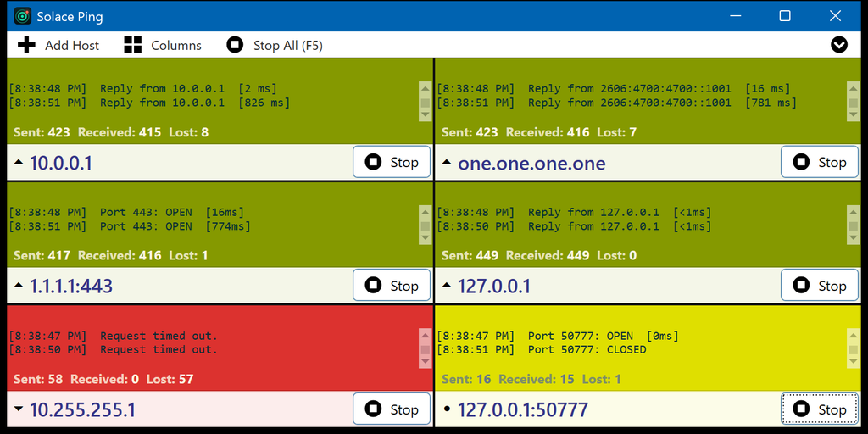Image resolution: width=868 pixels, height=434 pixels.
Task: Stop the 1.1.1.1:443 port check
Action: click(x=392, y=286)
